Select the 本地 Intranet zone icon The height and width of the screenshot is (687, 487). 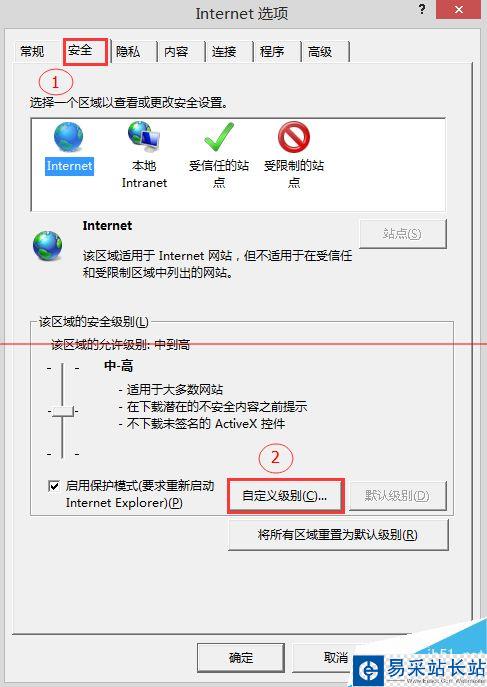pyautogui.click(x=144, y=136)
